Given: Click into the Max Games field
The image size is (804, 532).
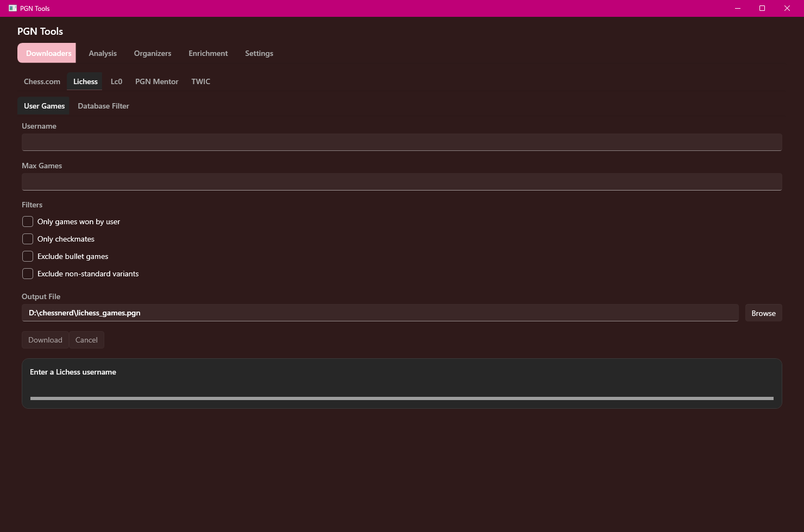Looking at the screenshot, I should pyautogui.click(x=401, y=182).
